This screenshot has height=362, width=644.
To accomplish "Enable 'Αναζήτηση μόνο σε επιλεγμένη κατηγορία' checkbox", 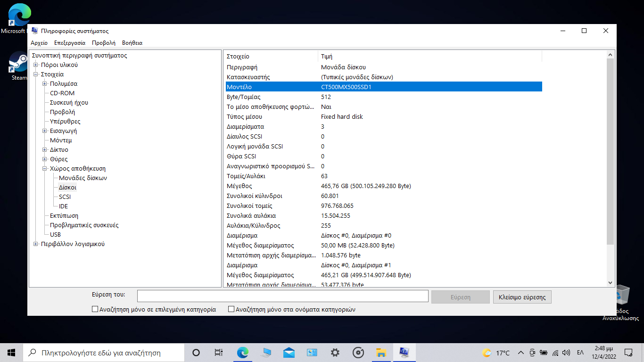I will coord(95,310).
